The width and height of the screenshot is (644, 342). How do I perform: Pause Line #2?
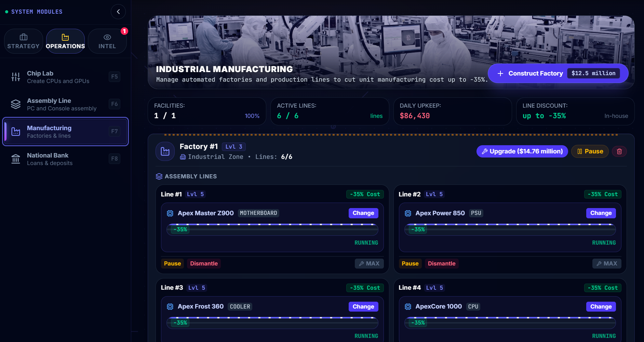410,263
